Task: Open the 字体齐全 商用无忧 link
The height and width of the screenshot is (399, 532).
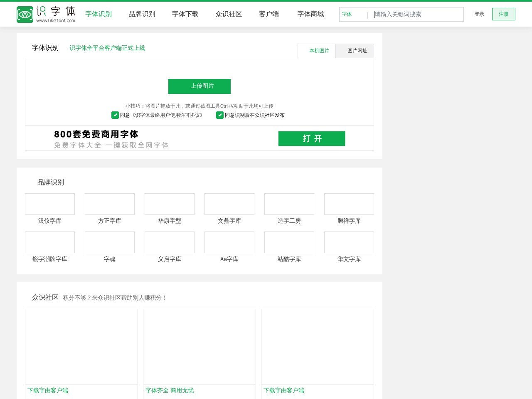Action: pos(170,391)
